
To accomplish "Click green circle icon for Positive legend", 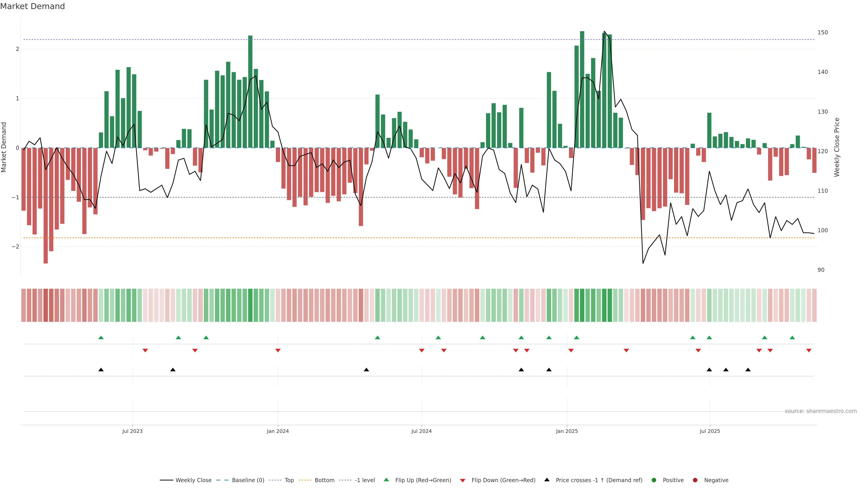I will point(654,480).
